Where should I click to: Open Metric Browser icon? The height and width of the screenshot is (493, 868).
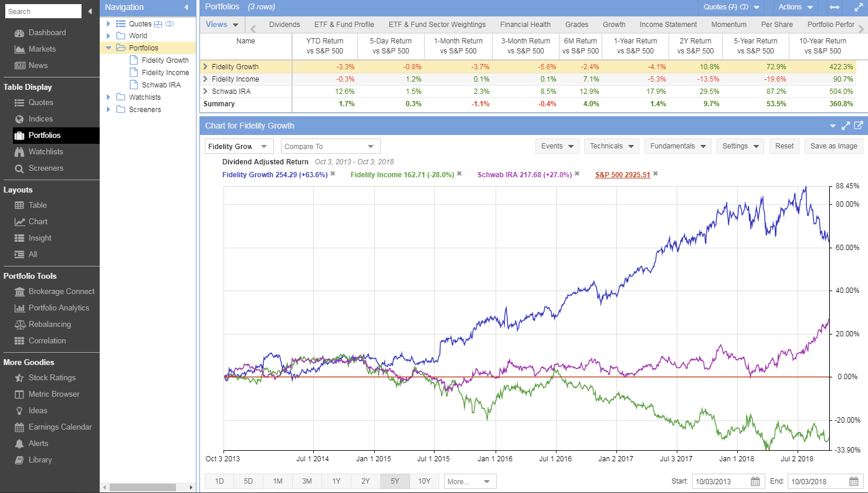[x=19, y=394]
